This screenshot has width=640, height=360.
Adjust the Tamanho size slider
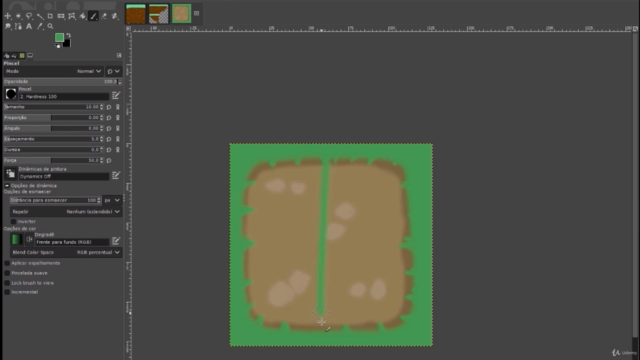click(x=54, y=107)
